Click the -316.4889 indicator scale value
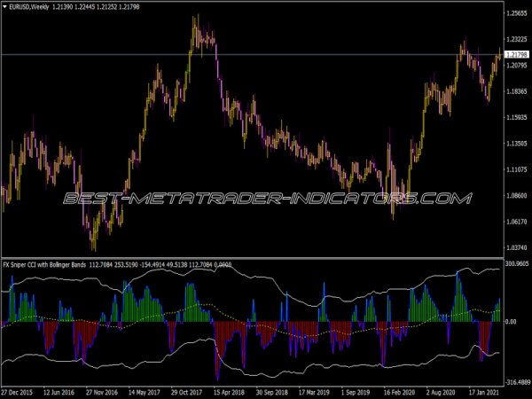 click(x=516, y=381)
